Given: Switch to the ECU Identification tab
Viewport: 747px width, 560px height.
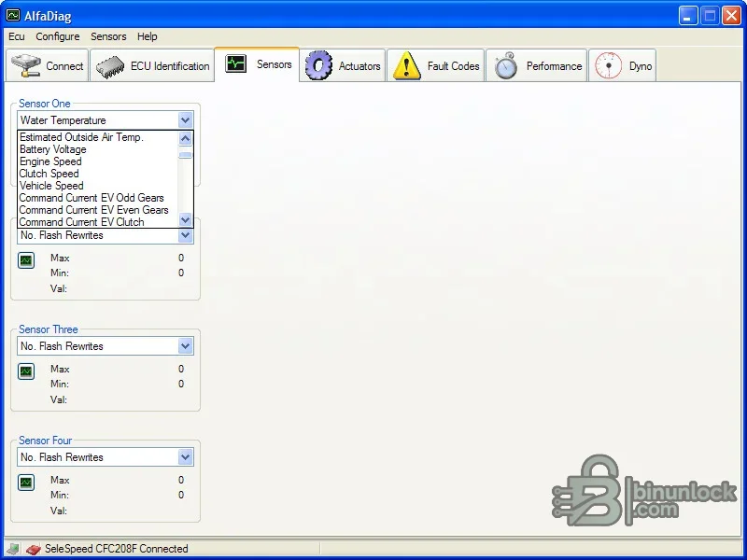Looking at the screenshot, I should (152, 65).
